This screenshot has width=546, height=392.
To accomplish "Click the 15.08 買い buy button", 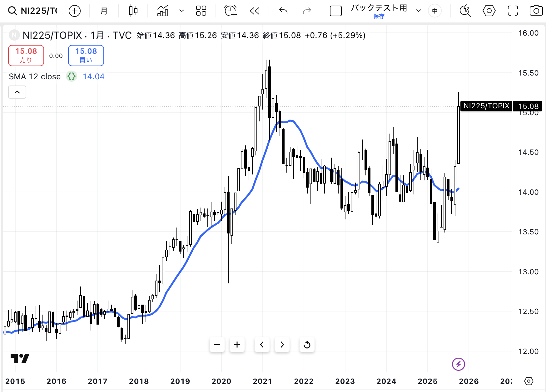I will pyautogui.click(x=86, y=56).
